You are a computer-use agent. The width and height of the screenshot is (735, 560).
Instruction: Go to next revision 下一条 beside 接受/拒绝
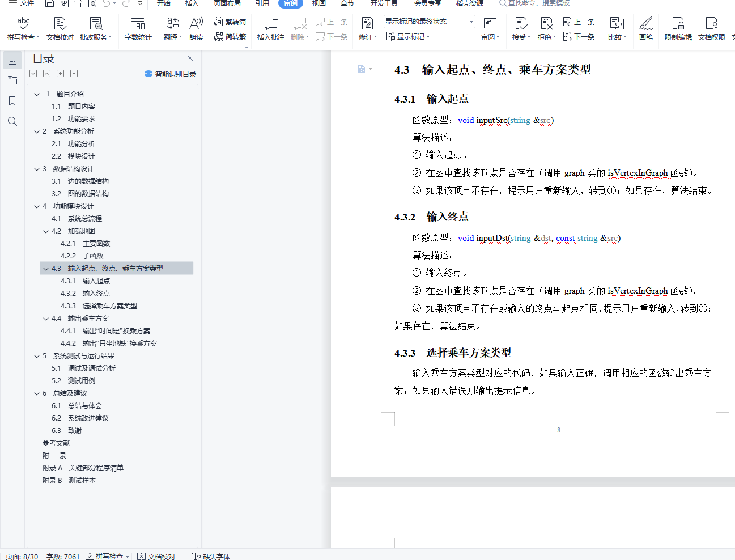[579, 37]
